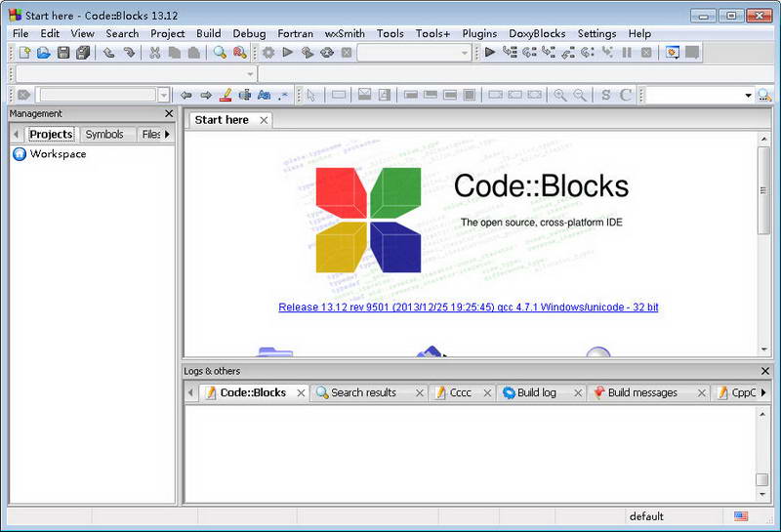Click the Next line debug icon

point(529,53)
